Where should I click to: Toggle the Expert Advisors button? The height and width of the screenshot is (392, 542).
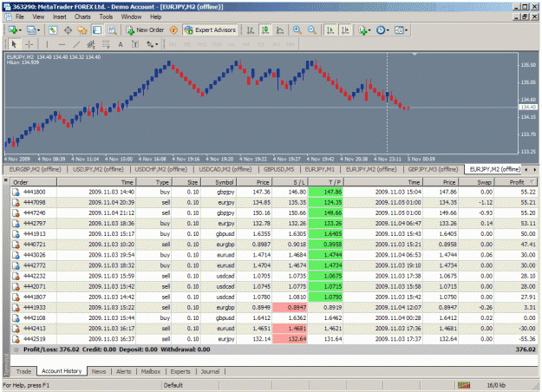(211, 30)
